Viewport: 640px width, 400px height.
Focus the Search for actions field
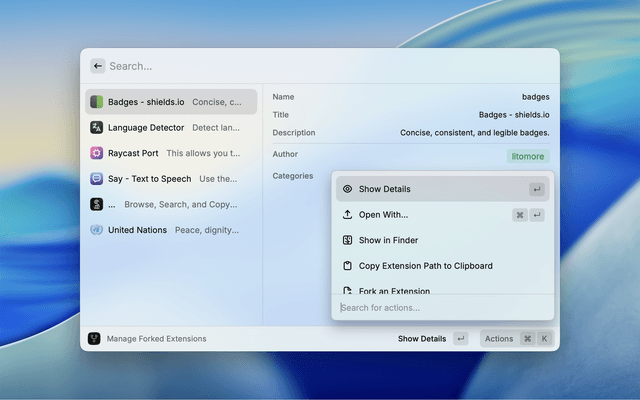coord(440,307)
